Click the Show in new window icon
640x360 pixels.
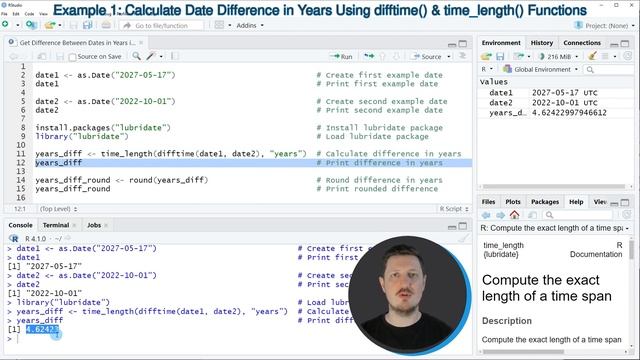42,56
